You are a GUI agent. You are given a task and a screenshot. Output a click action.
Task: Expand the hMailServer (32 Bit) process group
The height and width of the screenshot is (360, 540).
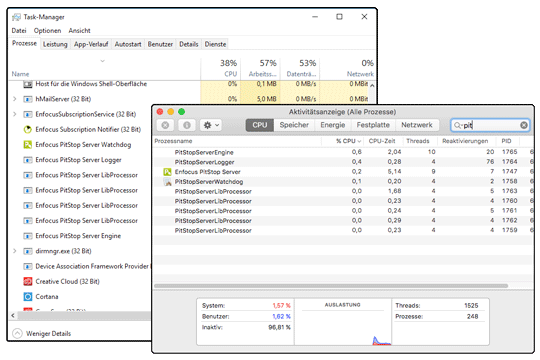click(14, 99)
